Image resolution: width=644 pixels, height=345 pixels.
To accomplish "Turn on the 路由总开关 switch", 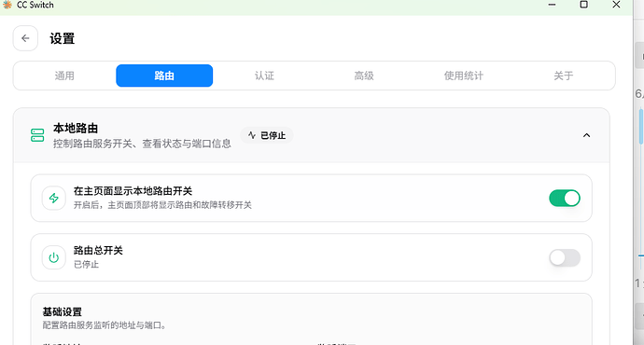I will tap(565, 257).
